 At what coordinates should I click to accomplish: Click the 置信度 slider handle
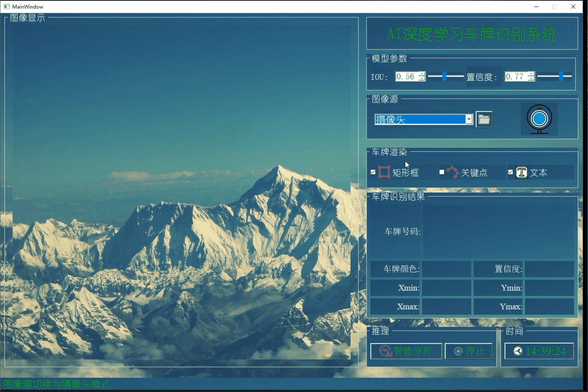point(561,76)
